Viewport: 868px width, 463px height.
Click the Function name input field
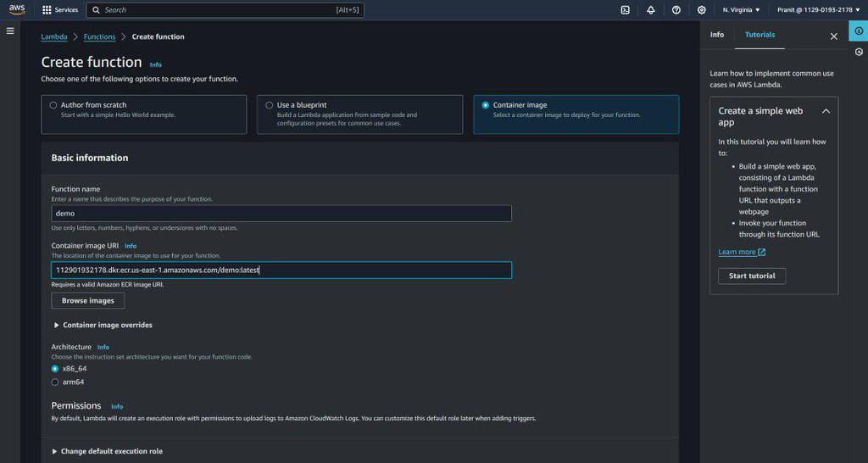tap(281, 213)
